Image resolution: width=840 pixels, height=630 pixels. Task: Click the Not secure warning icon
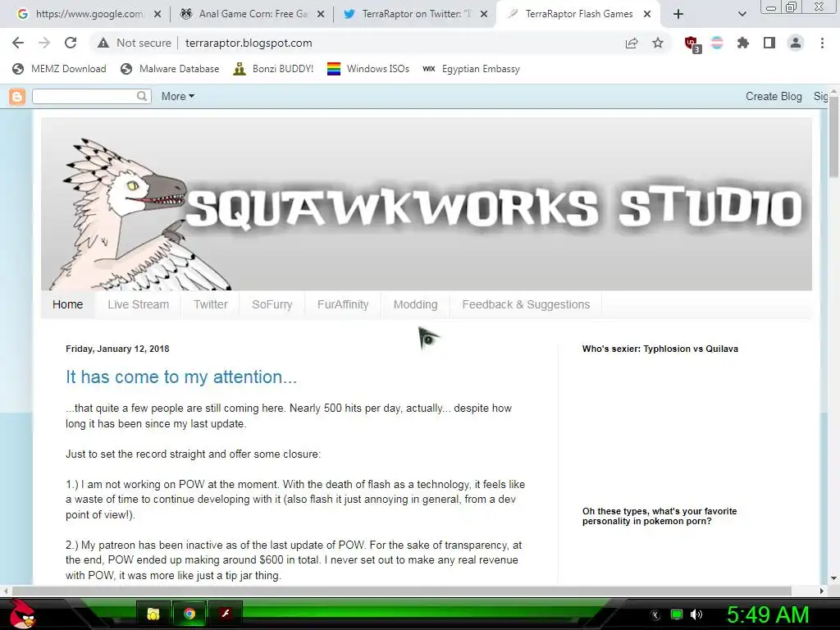coord(103,43)
